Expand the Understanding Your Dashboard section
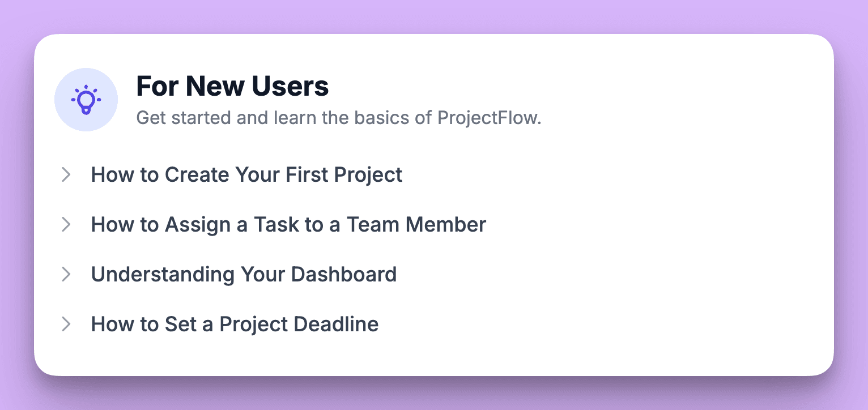Screen dimensions: 868x410 pyautogui.click(x=244, y=274)
